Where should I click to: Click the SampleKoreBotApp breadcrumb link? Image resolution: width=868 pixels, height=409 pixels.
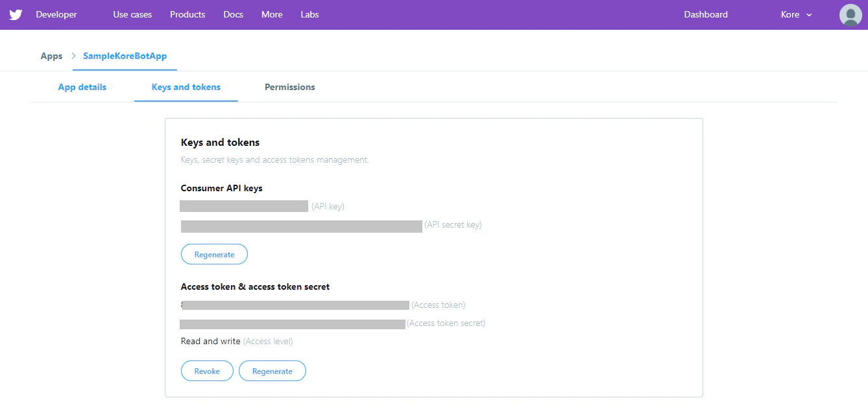pos(125,56)
